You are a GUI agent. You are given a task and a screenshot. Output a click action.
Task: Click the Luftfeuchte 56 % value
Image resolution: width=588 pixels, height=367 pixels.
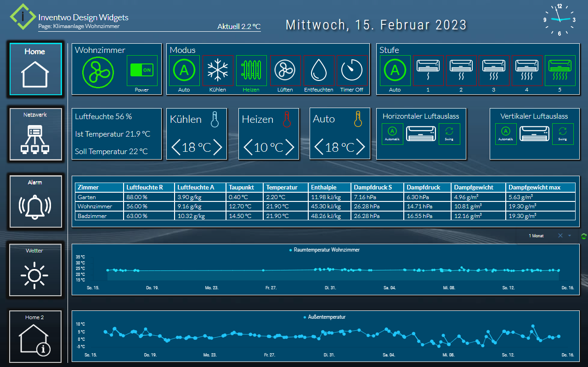103,117
